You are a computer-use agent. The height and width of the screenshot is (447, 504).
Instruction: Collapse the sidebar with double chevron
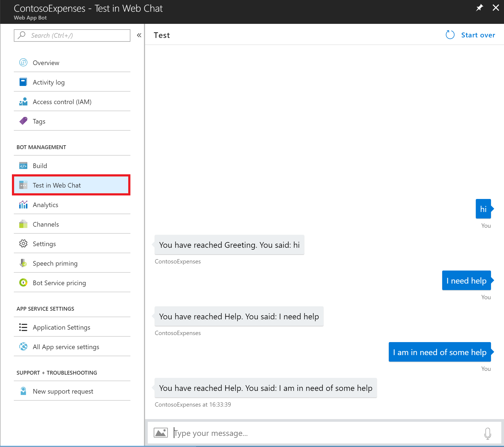[x=139, y=35]
